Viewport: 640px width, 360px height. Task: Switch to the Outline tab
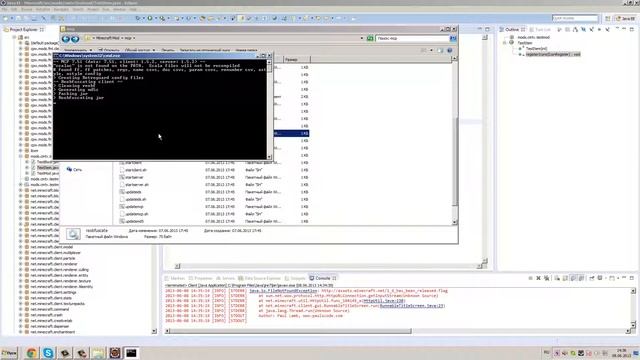pyautogui.click(x=512, y=29)
